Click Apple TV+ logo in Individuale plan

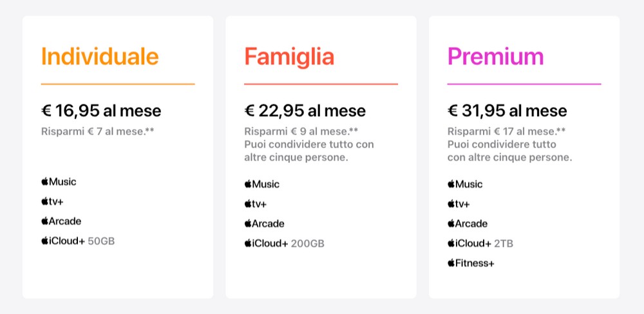click(53, 201)
